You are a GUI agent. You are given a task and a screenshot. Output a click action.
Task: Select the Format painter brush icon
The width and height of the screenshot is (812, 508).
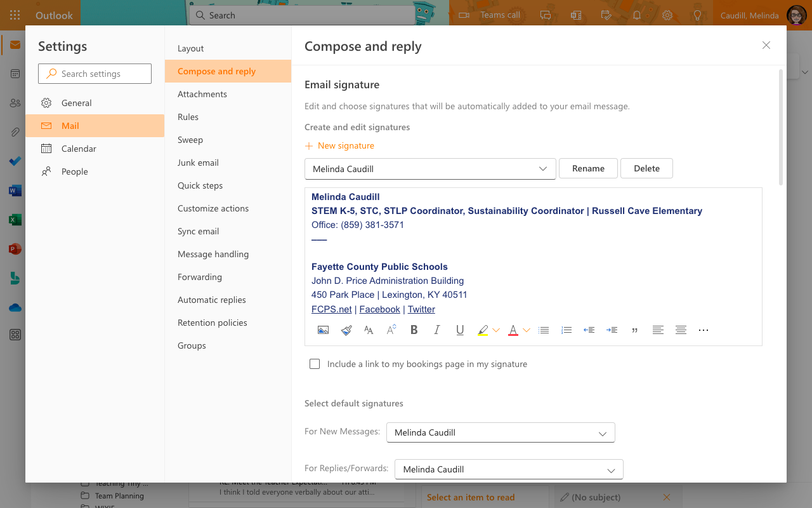pos(346,330)
